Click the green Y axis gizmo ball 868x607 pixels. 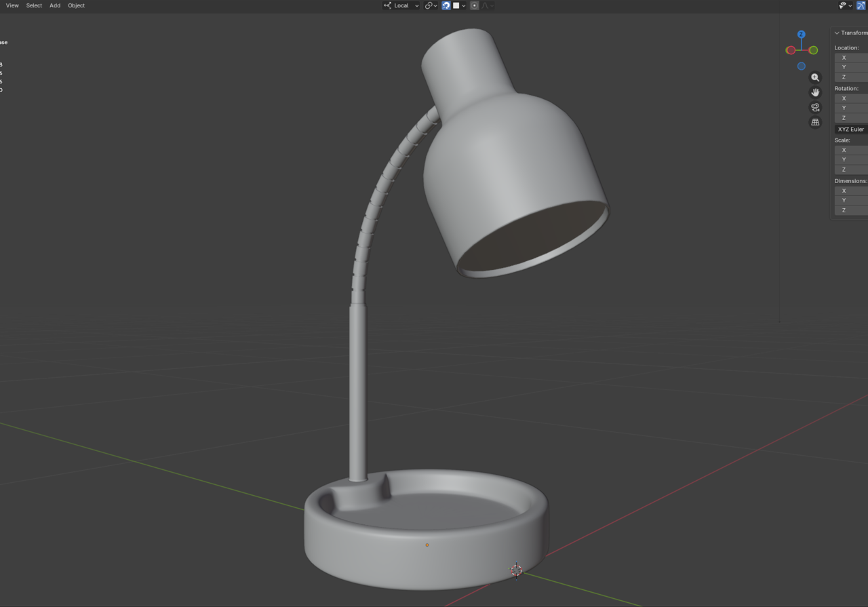(x=812, y=50)
